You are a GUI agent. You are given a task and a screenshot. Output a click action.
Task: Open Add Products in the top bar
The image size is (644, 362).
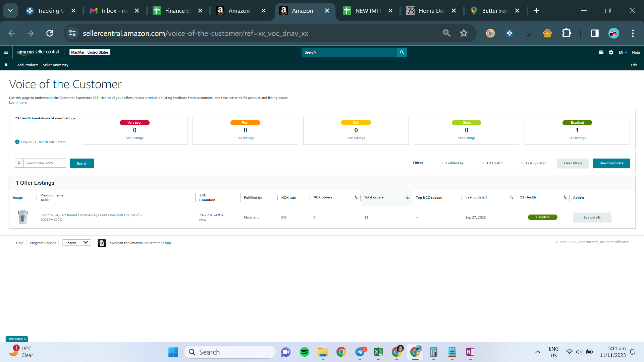coord(28,65)
